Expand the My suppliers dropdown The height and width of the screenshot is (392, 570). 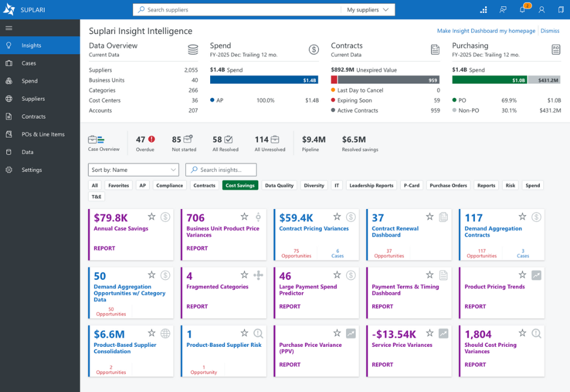(x=368, y=10)
